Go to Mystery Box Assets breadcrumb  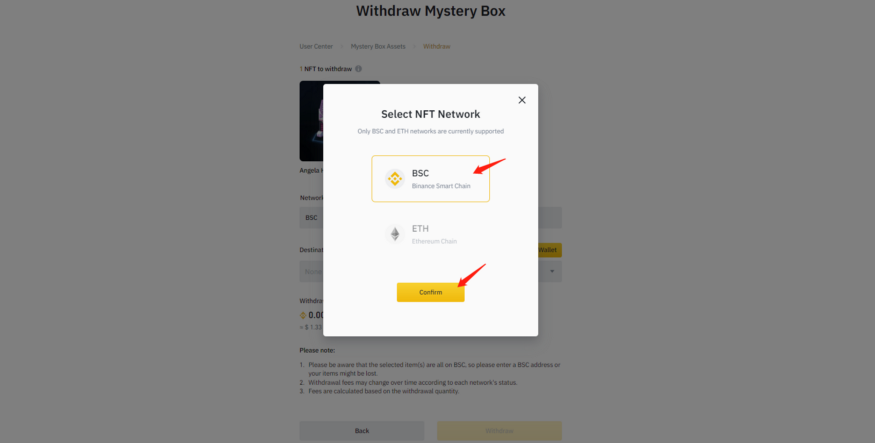(378, 46)
